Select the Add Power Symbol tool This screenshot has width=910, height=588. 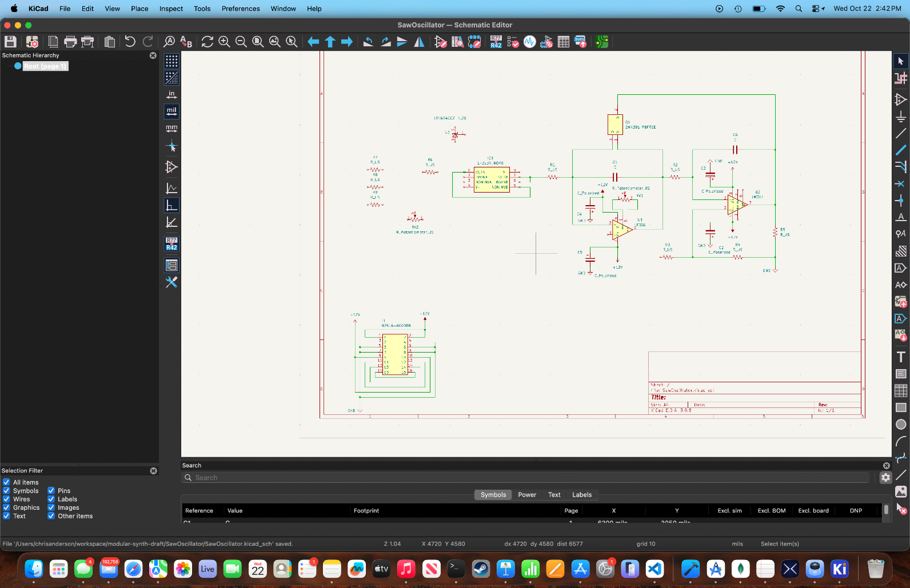[901, 117]
